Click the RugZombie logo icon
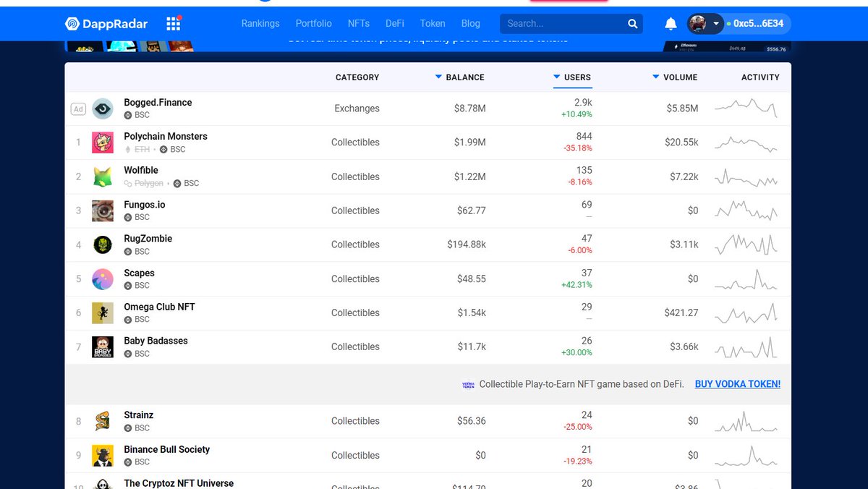The image size is (868, 489). tap(103, 244)
